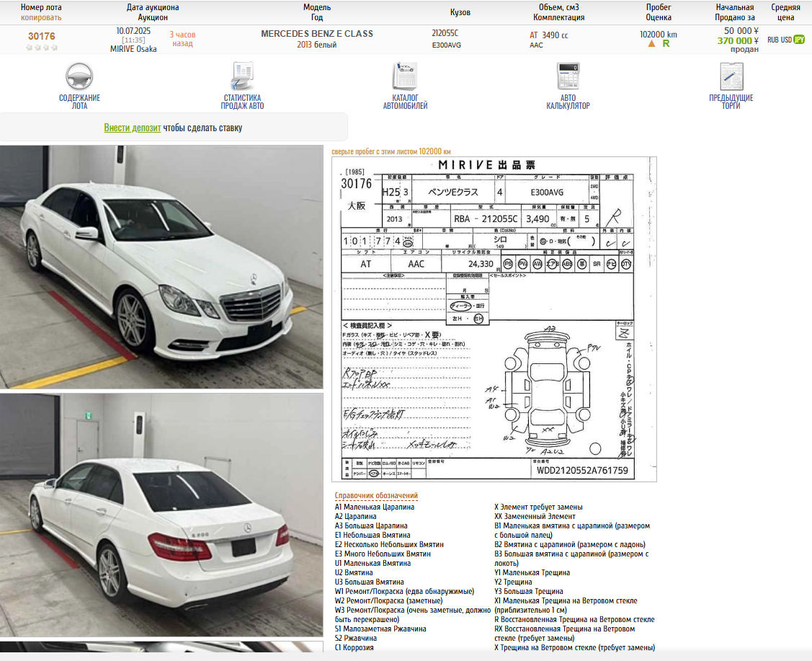Open the Предыдущие торги clipboard icon
The image size is (812, 661).
pos(731,76)
